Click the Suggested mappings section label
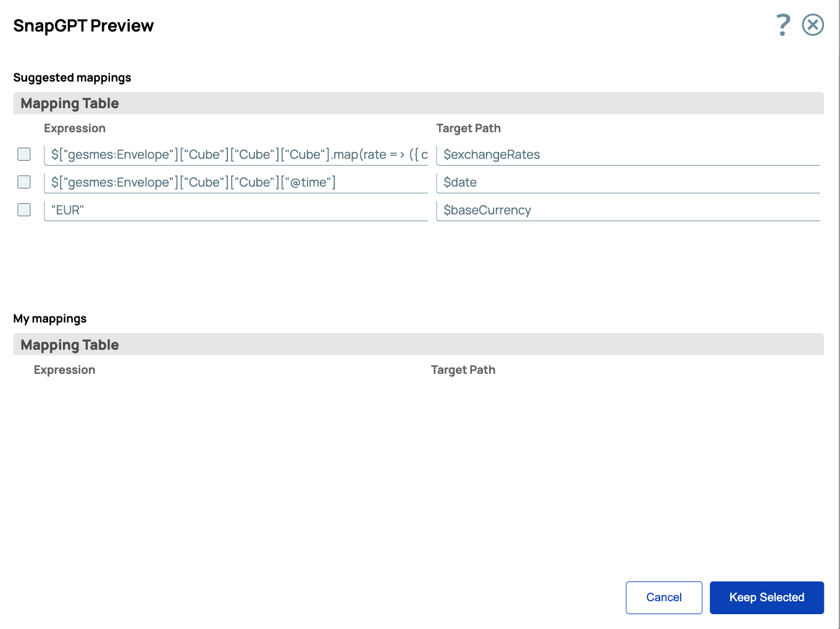The height and width of the screenshot is (629, 840). coord(72,77)
